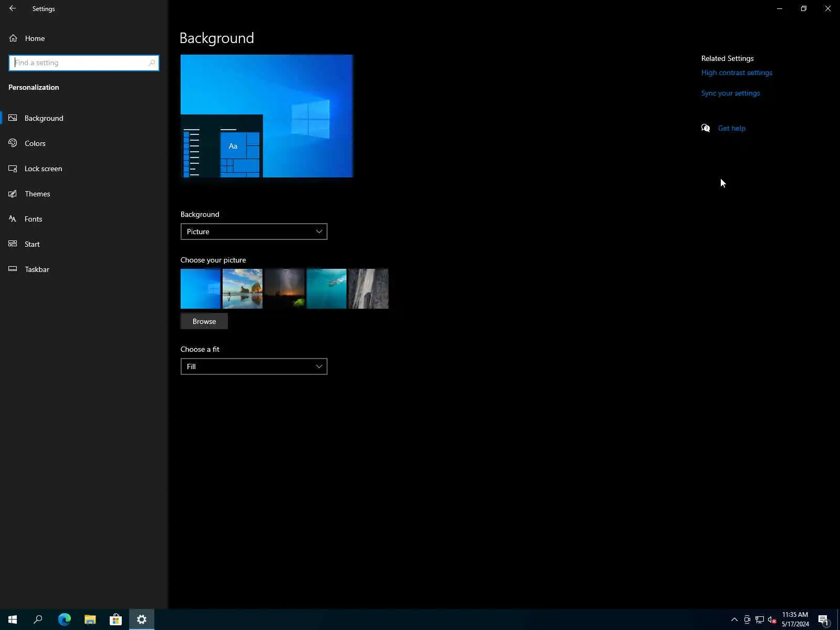
Task: Open the Lock screen settings
Action: [84, 169]
